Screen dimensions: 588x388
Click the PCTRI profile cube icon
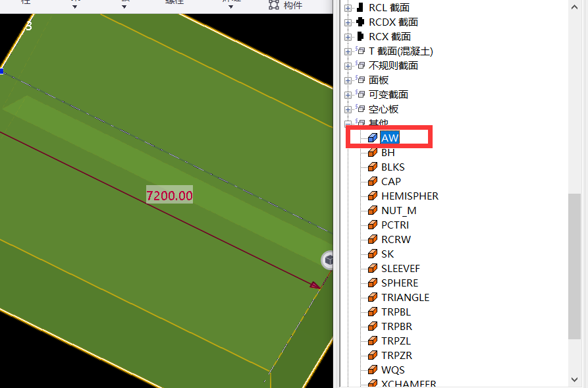(x=373, y=225)
